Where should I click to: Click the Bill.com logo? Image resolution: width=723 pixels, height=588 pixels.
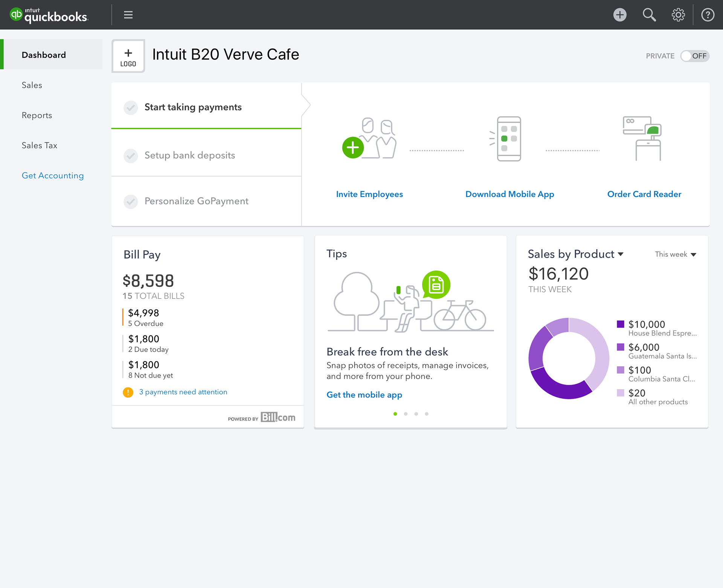pos(278,417)
